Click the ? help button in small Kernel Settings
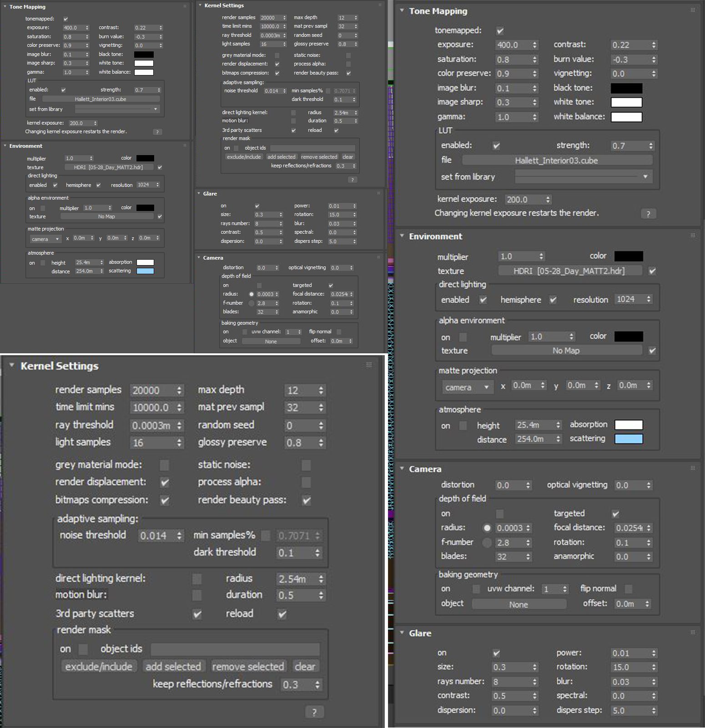705x728 pixels. [352, 180]
